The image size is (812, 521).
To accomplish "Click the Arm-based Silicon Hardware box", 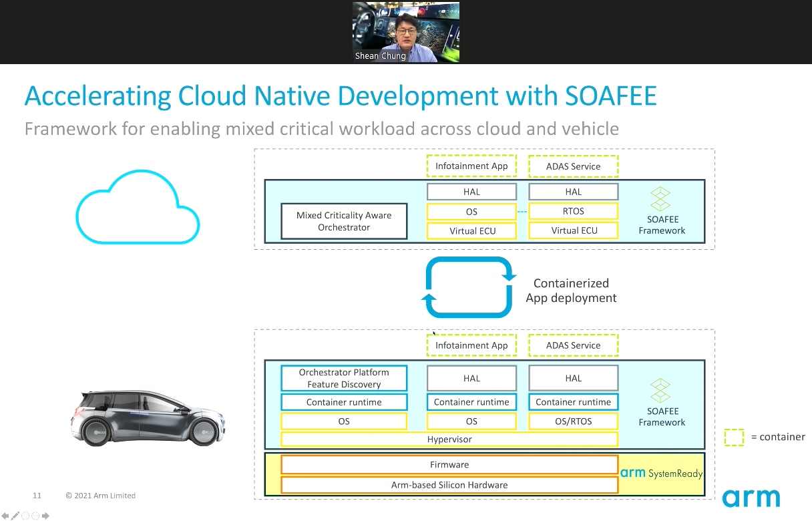I will [x=449, y=485].
